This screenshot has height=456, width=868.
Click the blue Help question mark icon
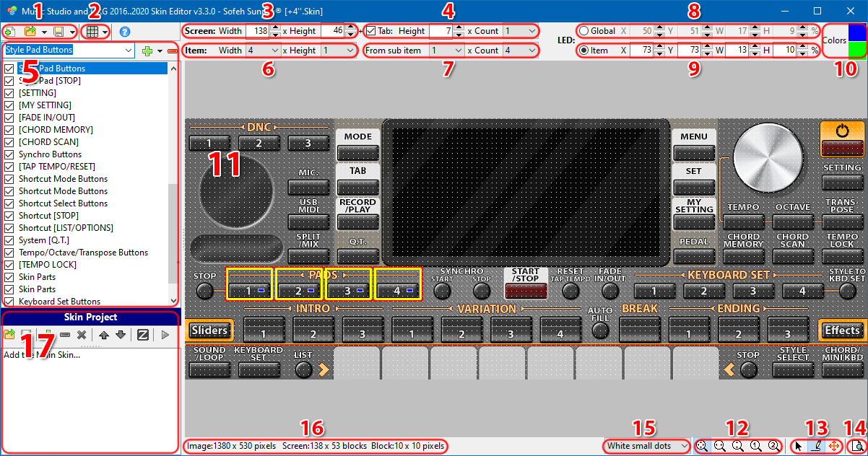click(124, 32)
